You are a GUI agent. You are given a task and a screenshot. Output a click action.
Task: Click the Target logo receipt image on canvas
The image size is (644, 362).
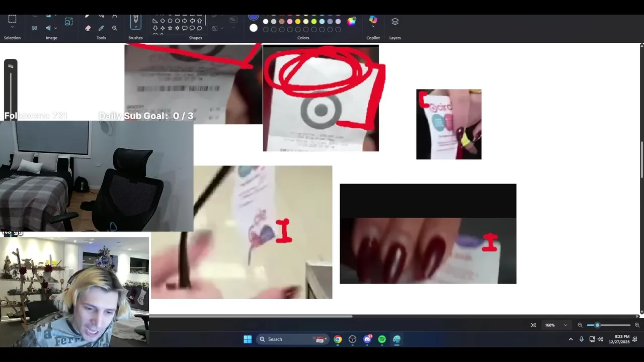click(320, 98)
